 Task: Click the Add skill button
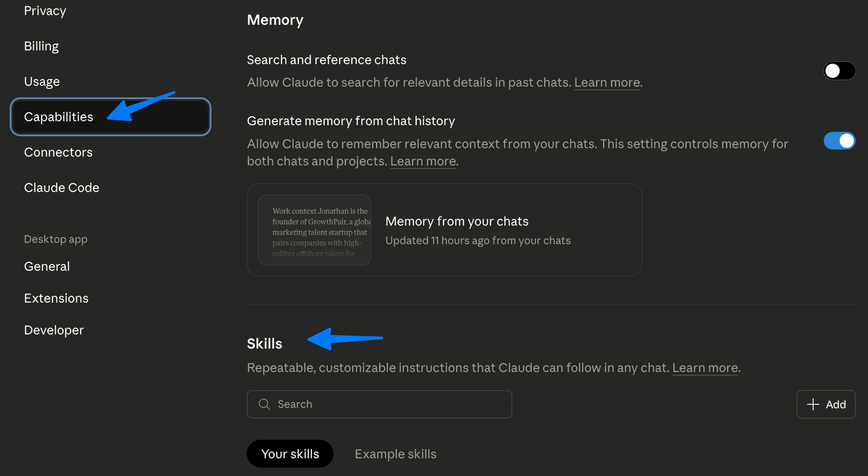826,404
